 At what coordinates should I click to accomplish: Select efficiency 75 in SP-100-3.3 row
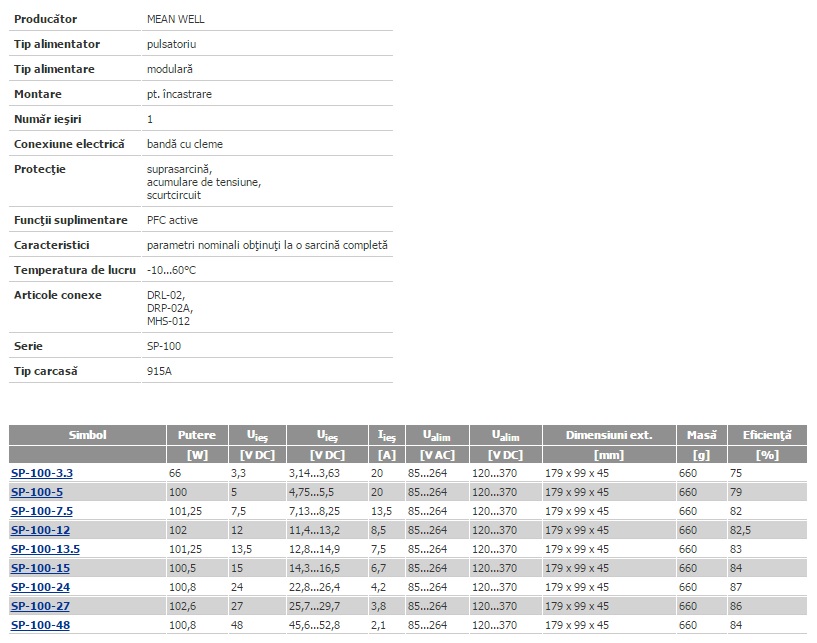coord(736,473)
